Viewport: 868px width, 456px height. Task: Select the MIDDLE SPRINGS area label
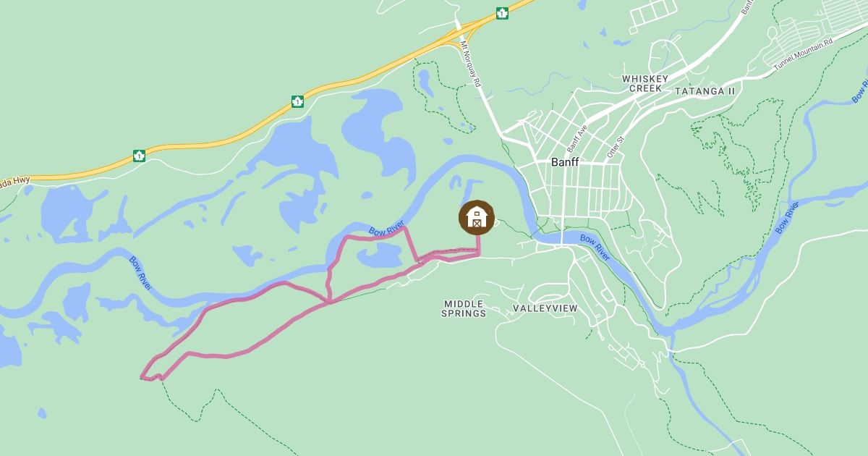tap(464, 308)
